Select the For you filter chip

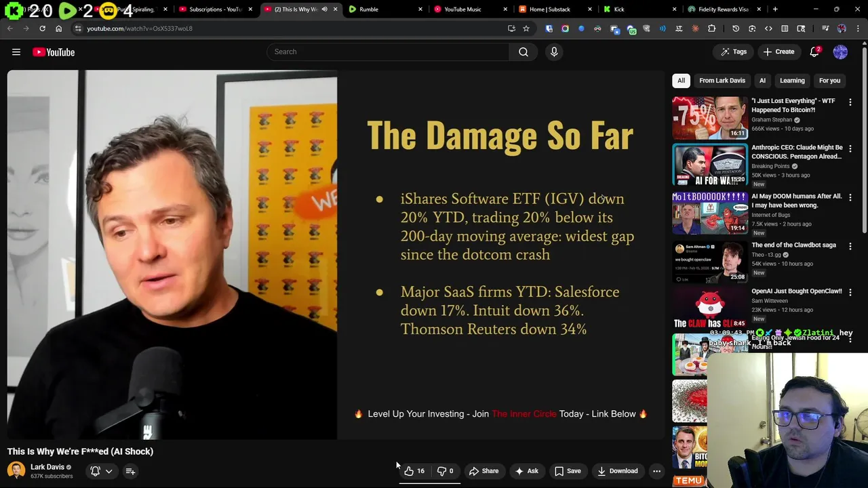tap(829, 81)
